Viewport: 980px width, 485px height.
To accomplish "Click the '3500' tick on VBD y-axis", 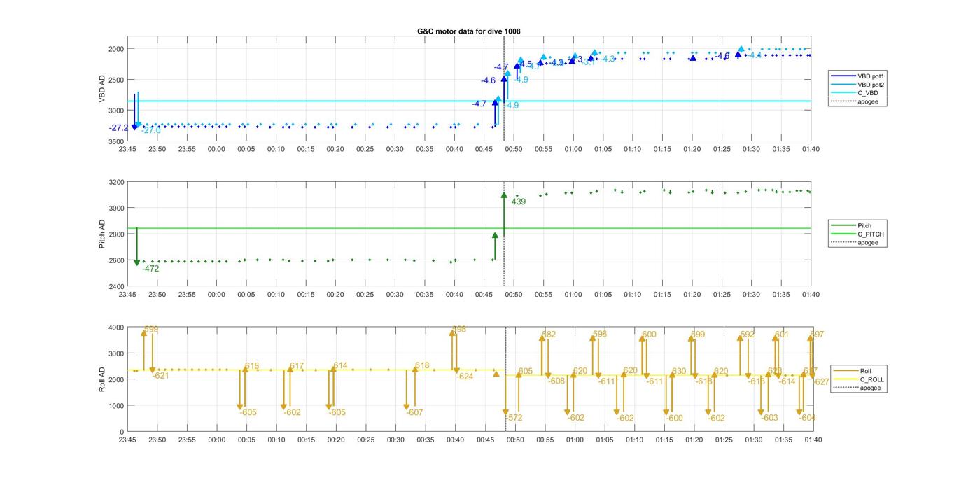I will pyautogui.click(x=115, y=141).
